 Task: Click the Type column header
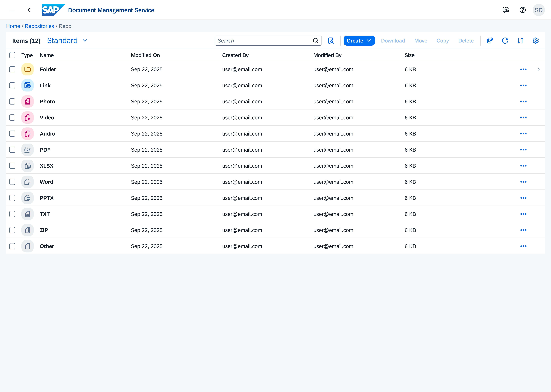(27, 55)
